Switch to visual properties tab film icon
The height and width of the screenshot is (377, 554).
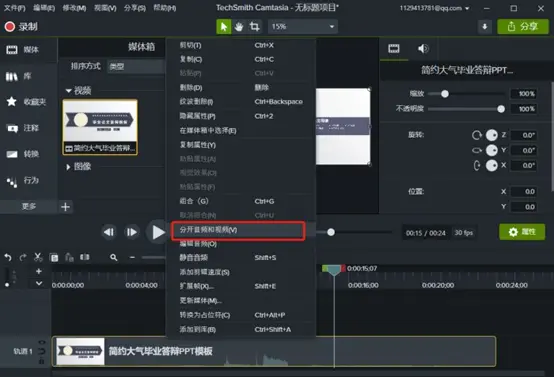394,49
